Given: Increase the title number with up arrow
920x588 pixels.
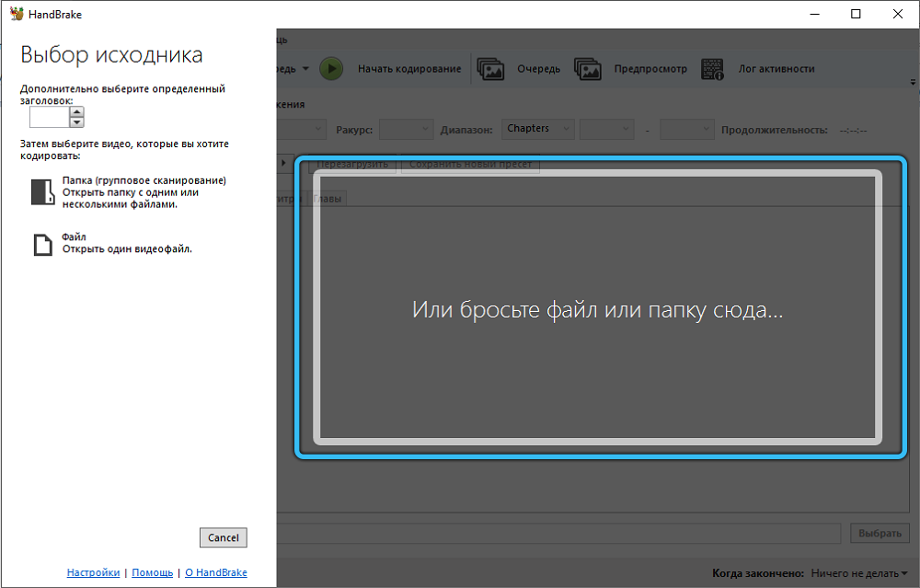Looking at the screenshot, I should (77, 111).
